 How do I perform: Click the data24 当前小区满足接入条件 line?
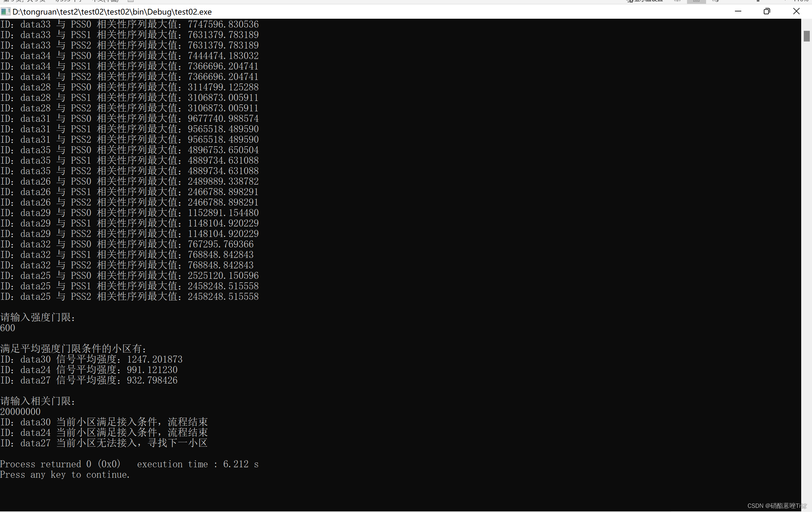pyautogui.click(x=104, y=432)
